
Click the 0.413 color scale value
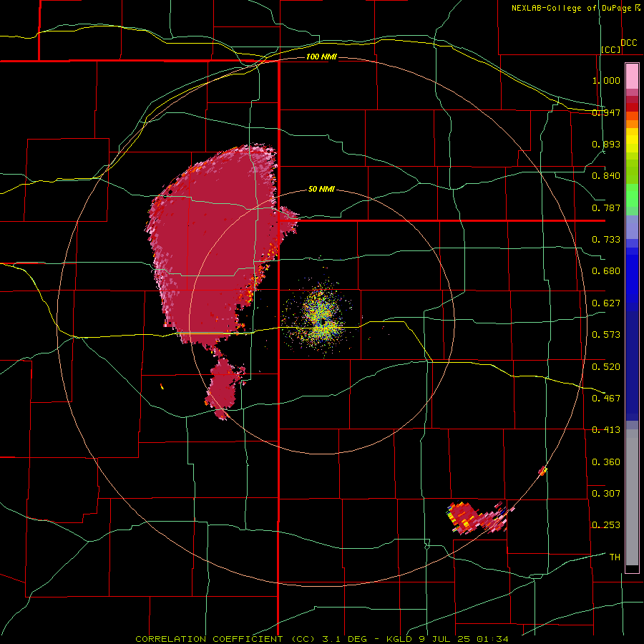(x=606, y=430)
